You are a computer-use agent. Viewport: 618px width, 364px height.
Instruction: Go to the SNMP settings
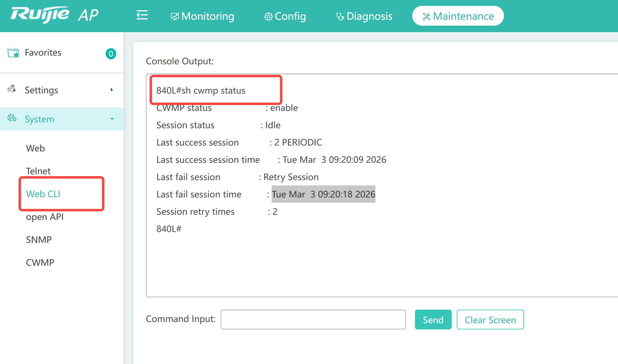click(39, 240)
